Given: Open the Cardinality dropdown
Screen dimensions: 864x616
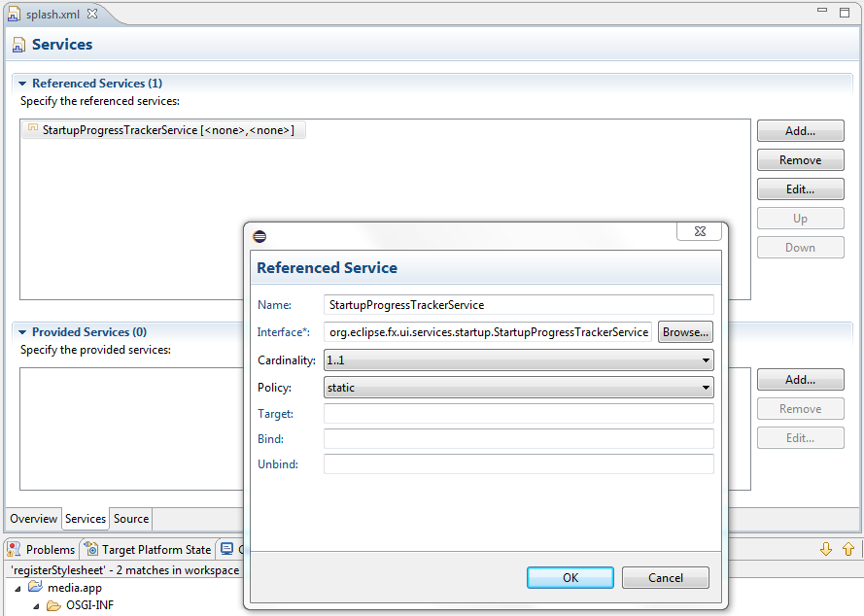Looking at the screenshot, I should (519, 360).
